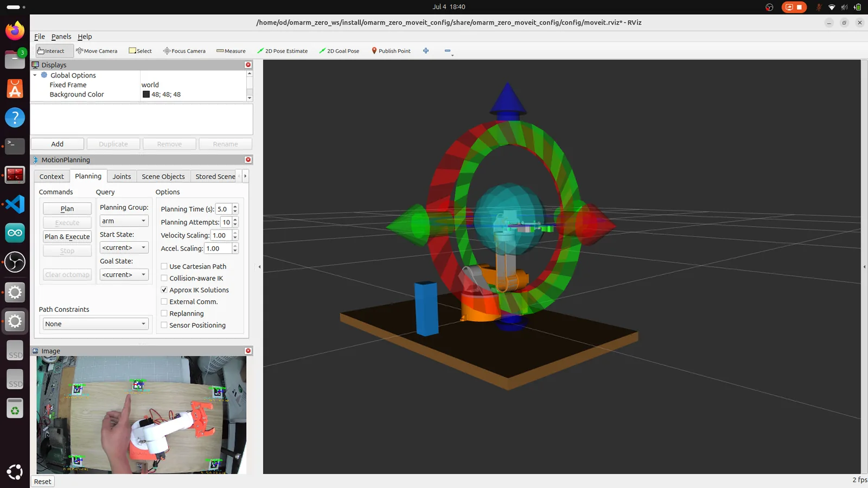Image resolution: width=868 pixels, height=488 pixels.
Task: Select the Move Camera tool
Action: (97, 51)
